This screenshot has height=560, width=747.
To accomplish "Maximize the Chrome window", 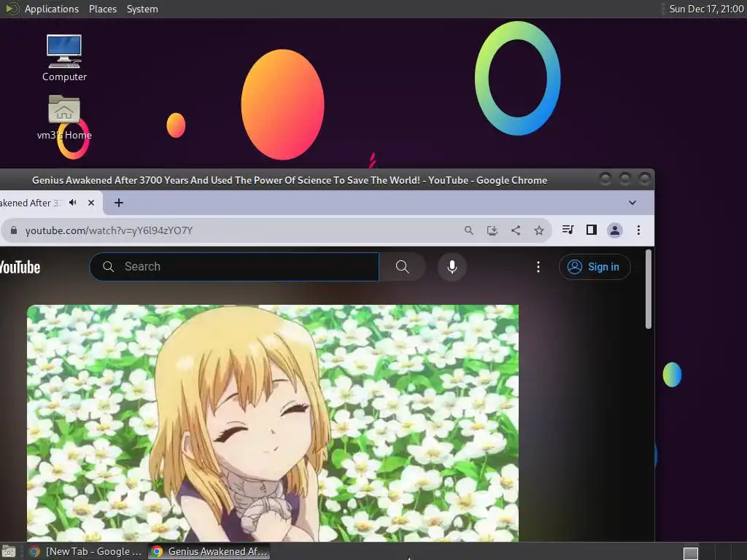I will (624, 179).
